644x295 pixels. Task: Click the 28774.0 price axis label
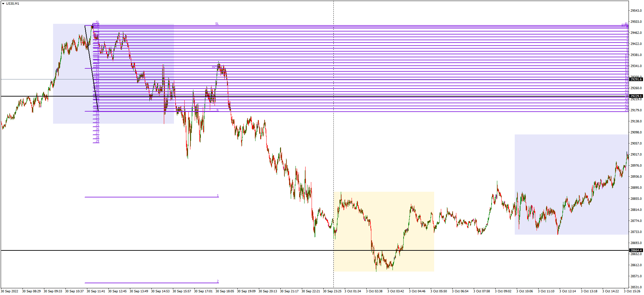tap(636, 221)
